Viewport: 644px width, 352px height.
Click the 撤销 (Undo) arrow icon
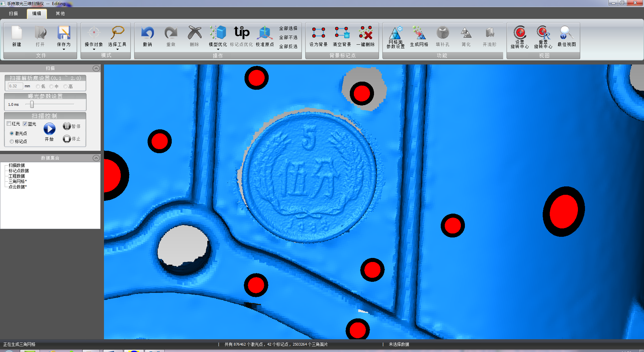click(147, 33)
